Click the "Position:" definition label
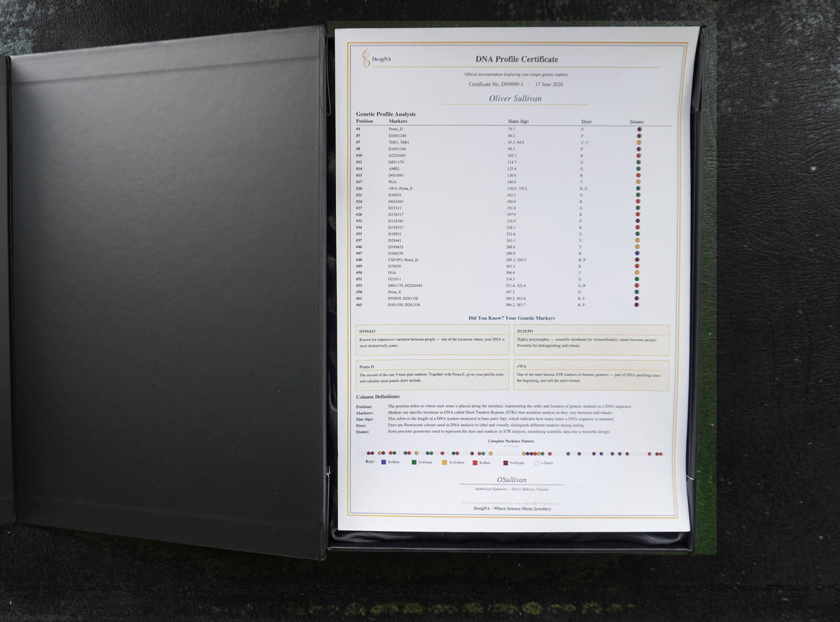 point(365,406)
